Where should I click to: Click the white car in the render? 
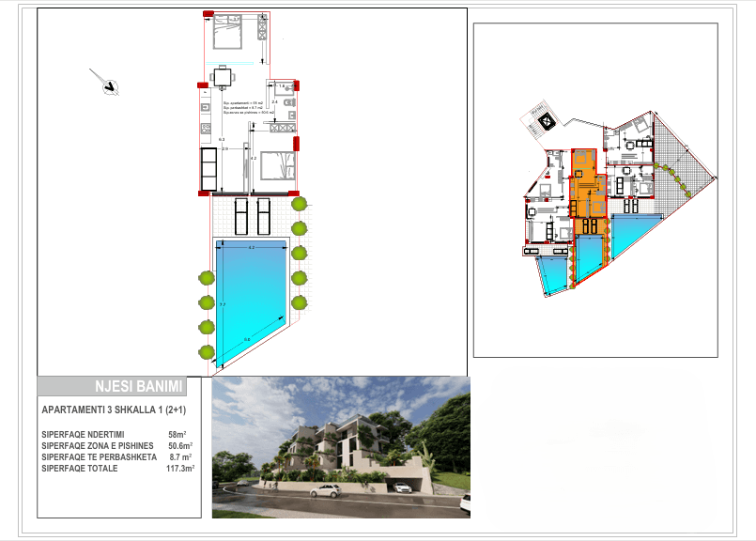coord(326,491)
